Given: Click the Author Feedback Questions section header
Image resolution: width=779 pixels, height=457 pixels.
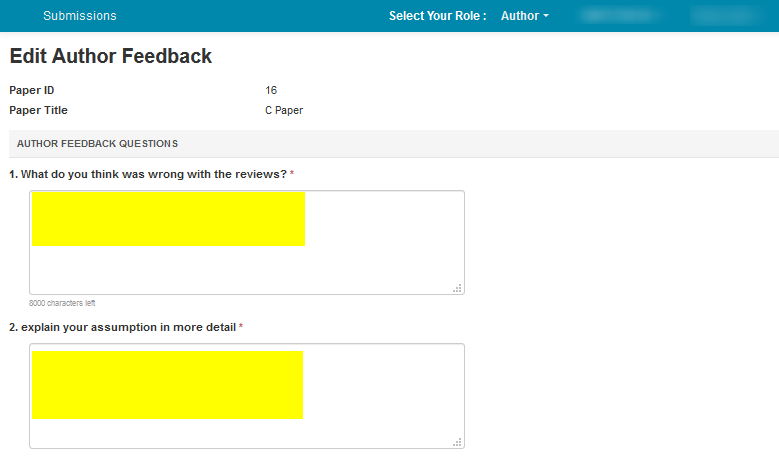Looking at the screenshot, I should [97, 144].
